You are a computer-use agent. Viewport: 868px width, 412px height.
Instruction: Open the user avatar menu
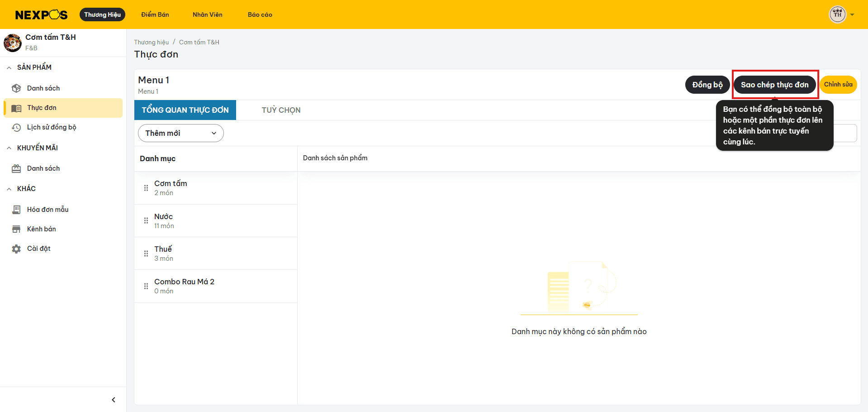point(837,14)
